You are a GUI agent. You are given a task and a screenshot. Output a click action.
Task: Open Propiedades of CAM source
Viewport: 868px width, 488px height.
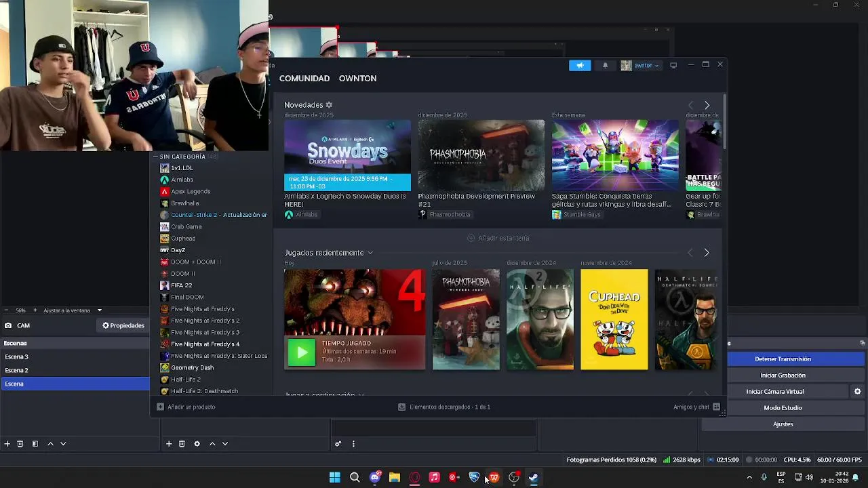coord(123,325)
